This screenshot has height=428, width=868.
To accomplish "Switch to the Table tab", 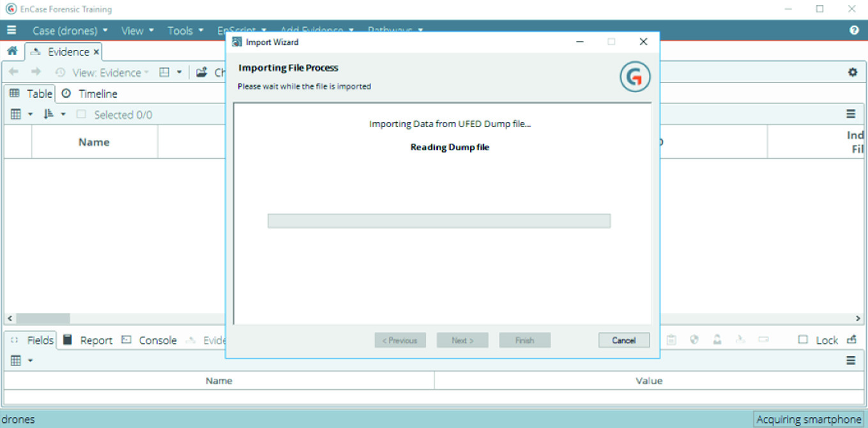I will [30, 93].
